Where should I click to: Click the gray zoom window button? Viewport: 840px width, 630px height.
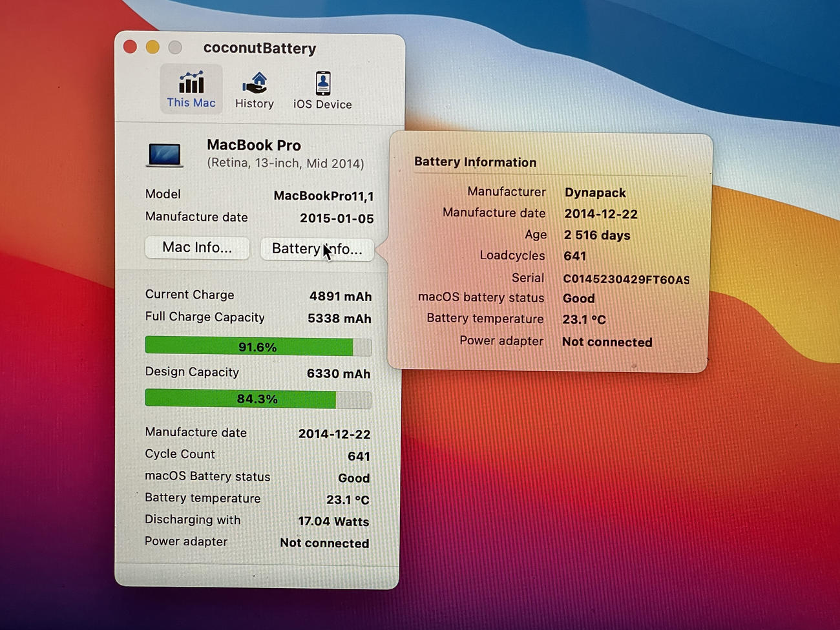coord(175,47)
